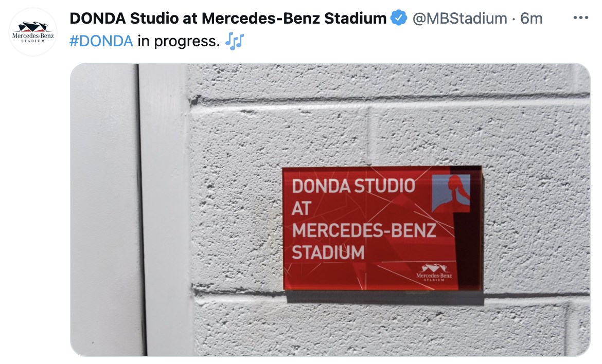Click the word "AT" on the red sign
The image size is (602, 364).
(301, 209)
